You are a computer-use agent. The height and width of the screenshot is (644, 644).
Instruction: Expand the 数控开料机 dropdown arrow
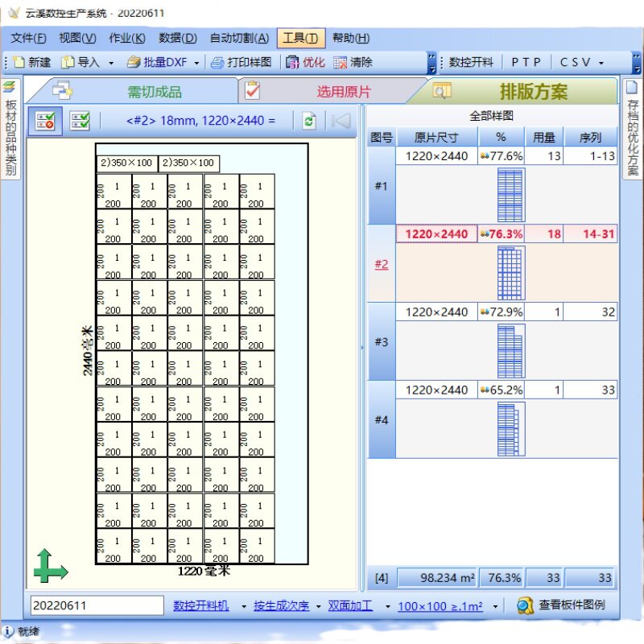point(244,606)
